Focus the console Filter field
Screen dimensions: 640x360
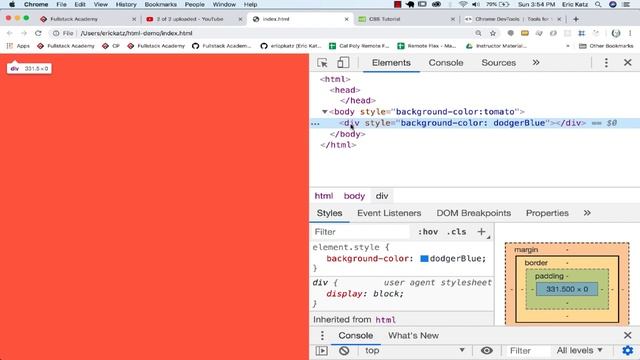pyautogui.click(x=527, y=351)
